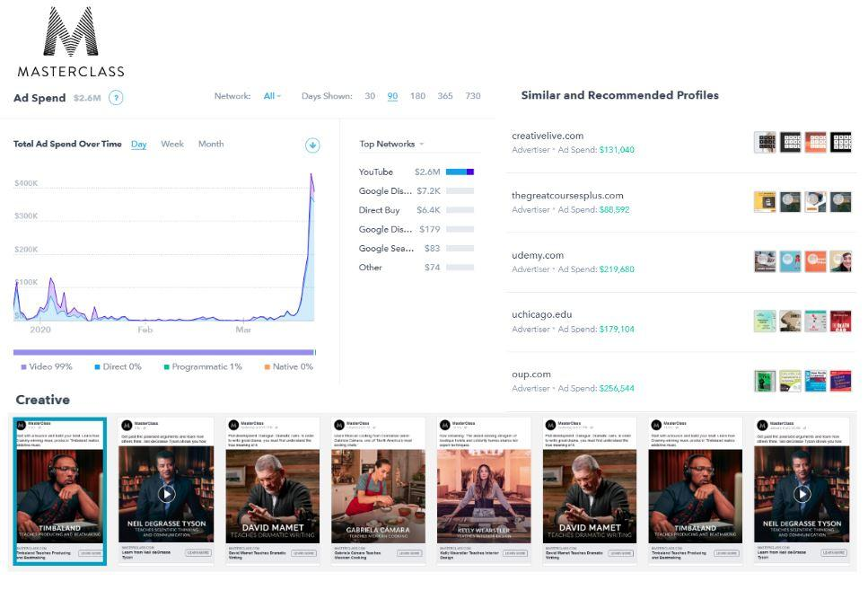Open the Gabriela Camara ad creative
Screen dimensions: 868x590
[378, 491]
